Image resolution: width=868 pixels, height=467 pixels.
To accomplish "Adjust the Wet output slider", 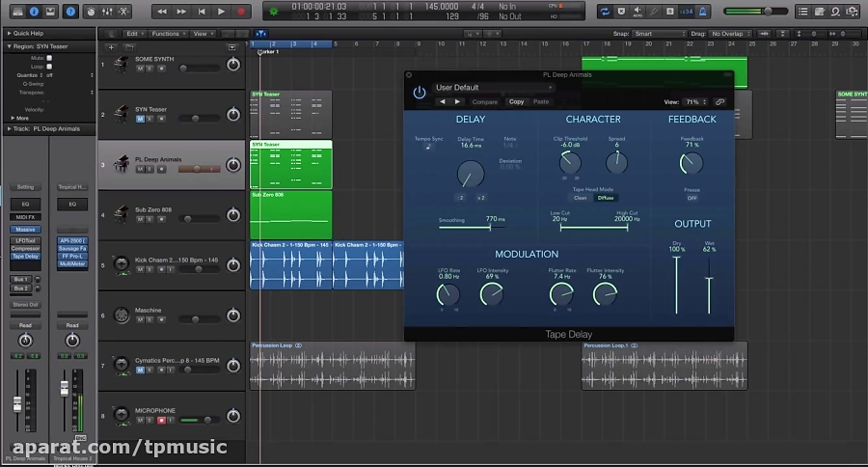I will click(709, 286).
